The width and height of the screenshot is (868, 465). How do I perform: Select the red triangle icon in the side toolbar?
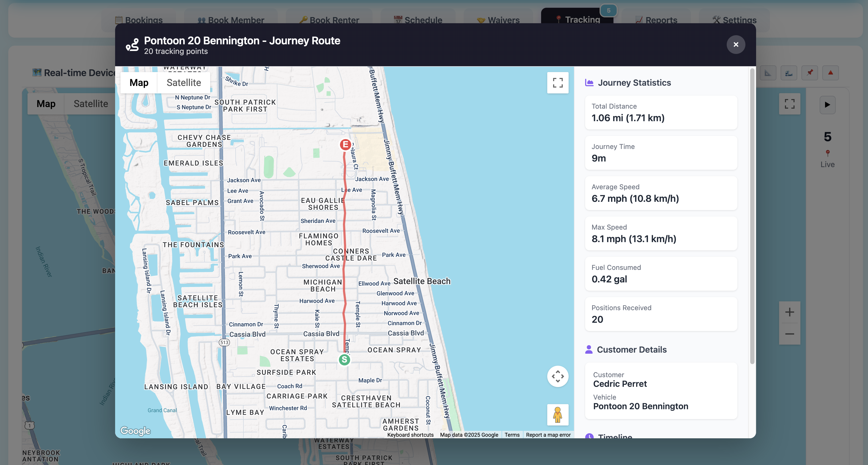pos(831,72)
